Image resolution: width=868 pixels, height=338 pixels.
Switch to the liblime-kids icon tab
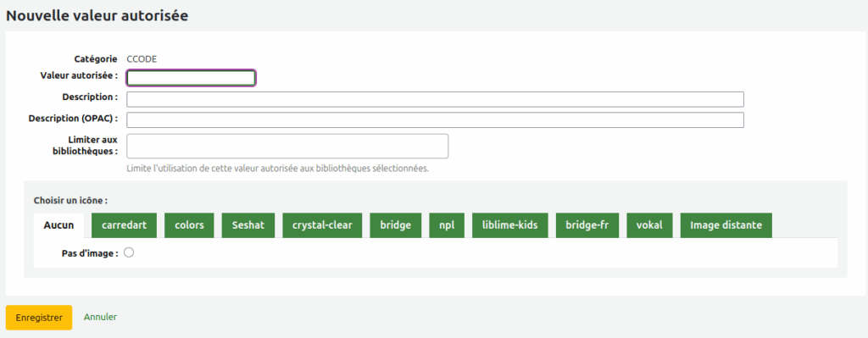pos(509,225)
